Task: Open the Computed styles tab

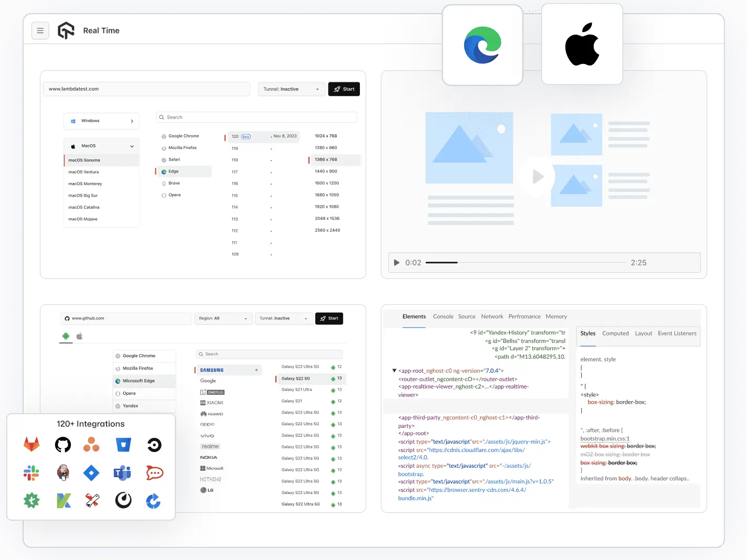Action: pyautogui.click(x=615, y=333)
